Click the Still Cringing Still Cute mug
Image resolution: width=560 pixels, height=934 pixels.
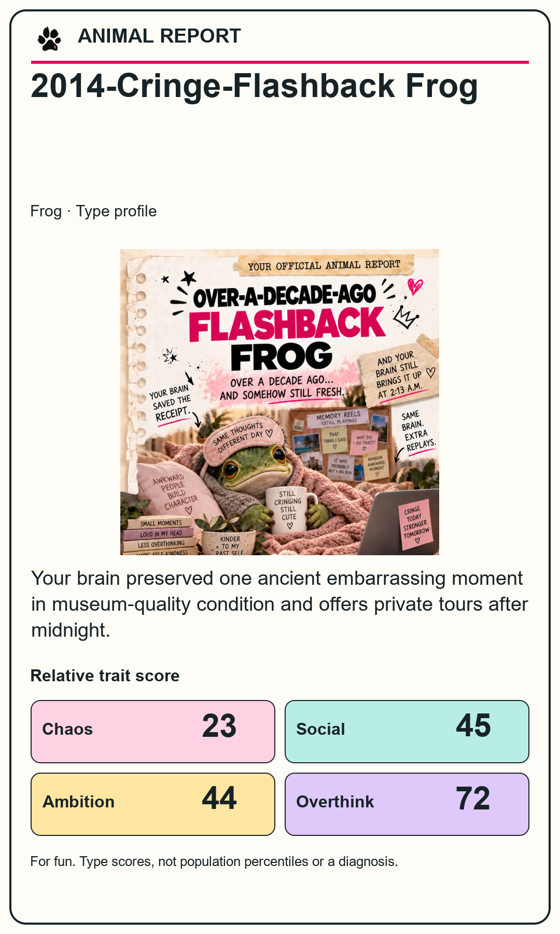(289, 510)
